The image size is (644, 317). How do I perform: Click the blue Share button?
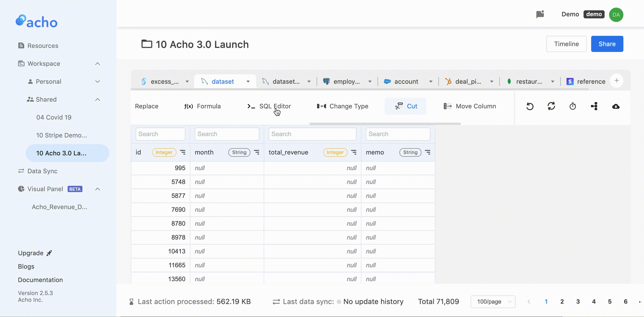pyautogui.click(x=607, y=44)
